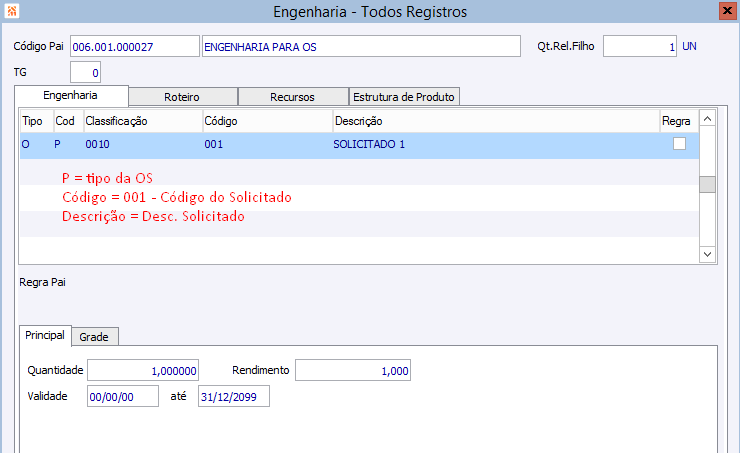Toggle Regra checkbox for SOLICITADO 1 row

(679, 143)
